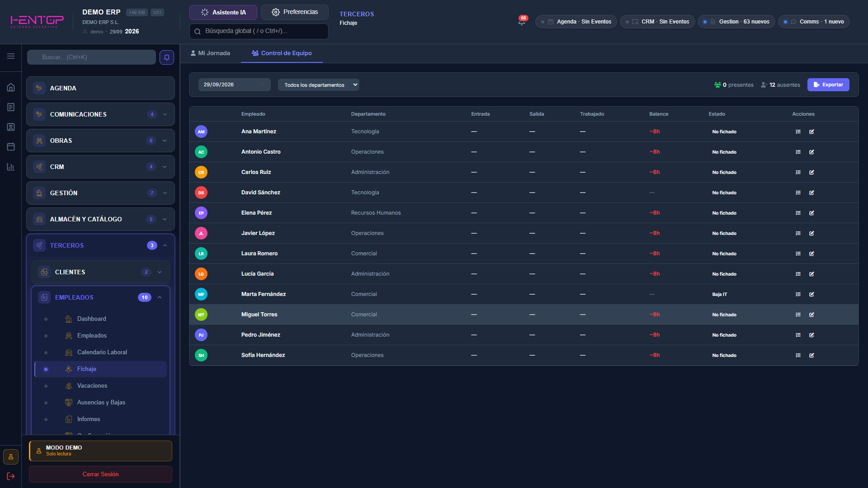Image resolution: width=868 pixels, height=488 pixels.
Task: Open list icon for Sofía Hernández row
Action: pos(798,355)
